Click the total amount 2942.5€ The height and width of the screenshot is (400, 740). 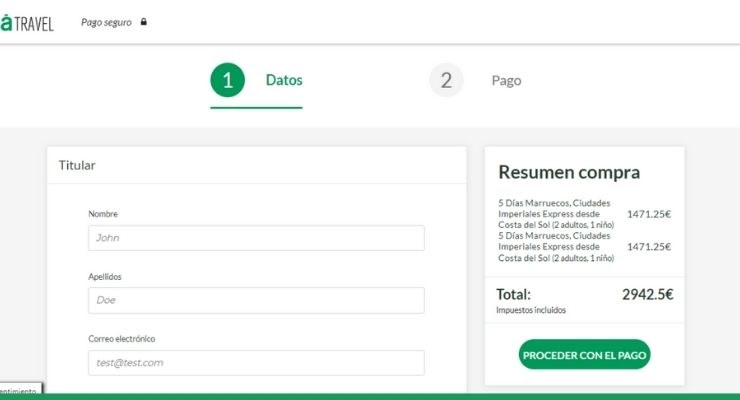pyautogui.click(x=647, y=294)
